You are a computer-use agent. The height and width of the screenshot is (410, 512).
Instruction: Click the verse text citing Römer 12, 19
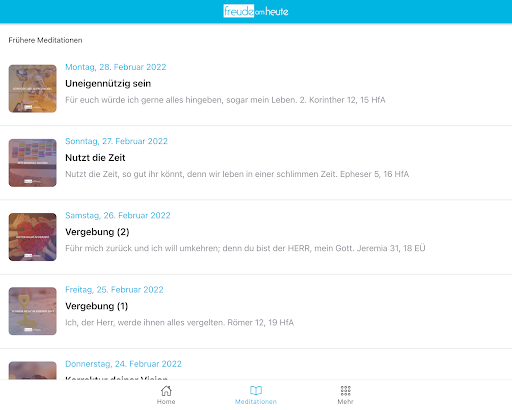click(x=180, y=323)
